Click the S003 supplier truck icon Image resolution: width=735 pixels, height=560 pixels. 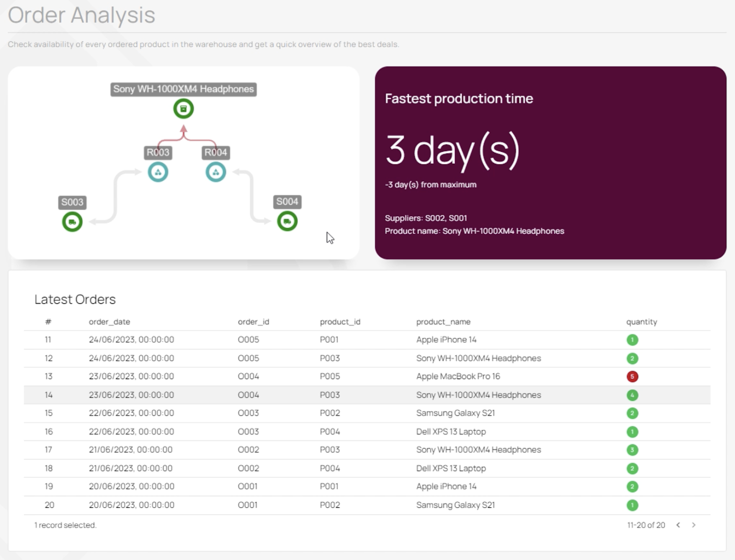tap(72, 222)
